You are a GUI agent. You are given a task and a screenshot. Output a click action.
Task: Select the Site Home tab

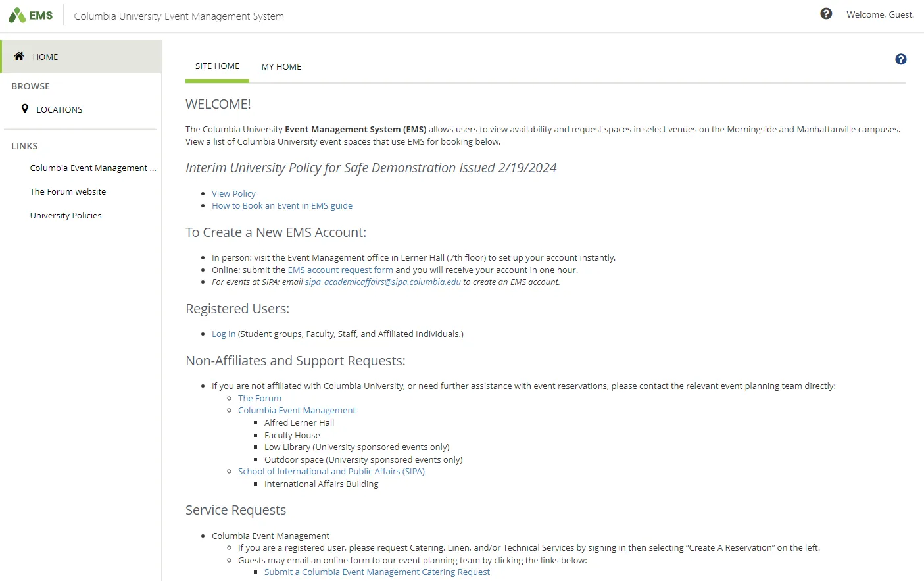pos(217,66)
